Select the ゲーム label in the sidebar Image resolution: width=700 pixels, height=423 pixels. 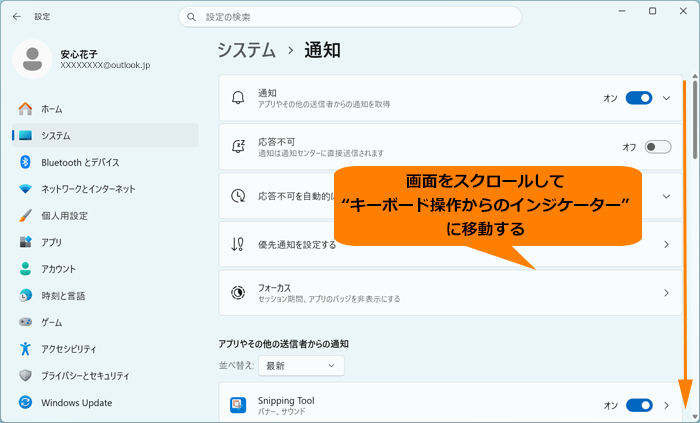tap(52, 322)
